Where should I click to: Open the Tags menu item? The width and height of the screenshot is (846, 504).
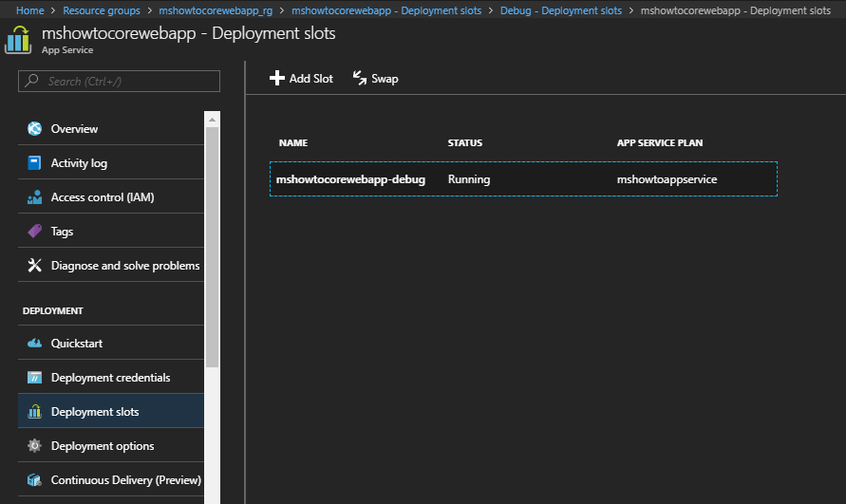coord(111,231)
